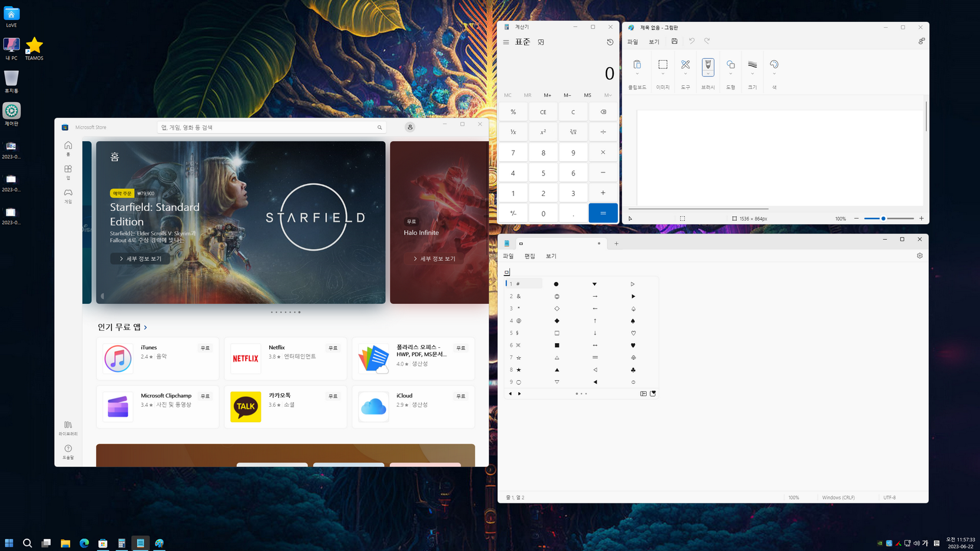Image resolution: width=980 pixels, height=551 pixels.
Task: Expand Paint tools dropdown chevron
Action: point(686,74)
